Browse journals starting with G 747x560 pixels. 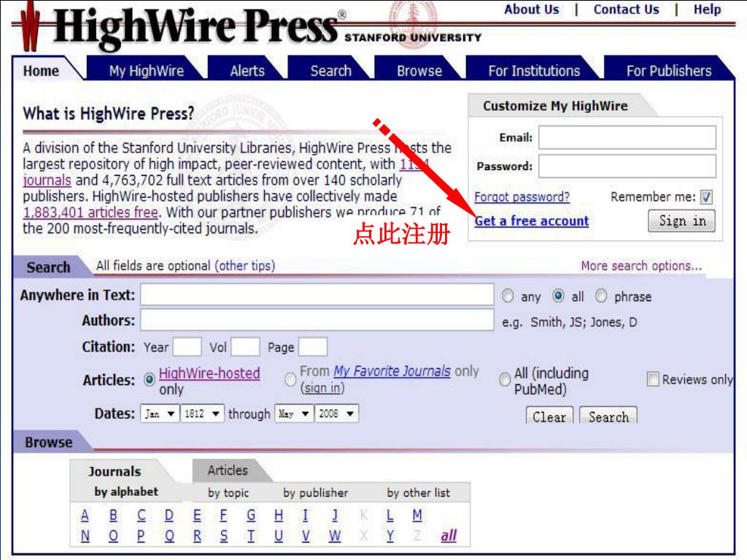point(251,516)
